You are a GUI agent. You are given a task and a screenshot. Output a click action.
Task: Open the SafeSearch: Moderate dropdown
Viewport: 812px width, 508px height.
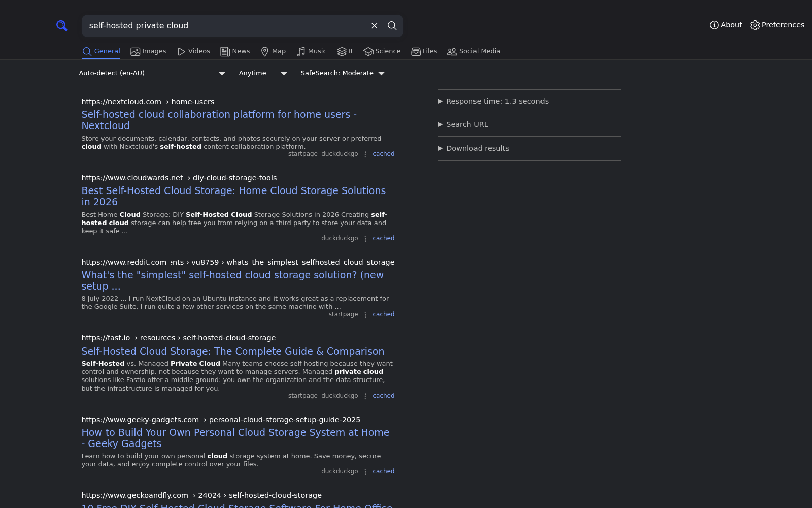(x=343, y=73)
